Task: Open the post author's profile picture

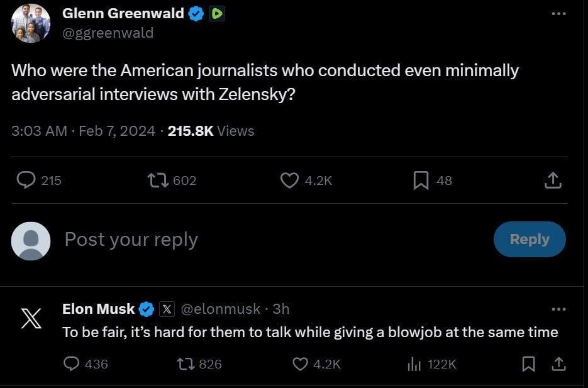Action: pyautogui.click(x=31, y=23)
